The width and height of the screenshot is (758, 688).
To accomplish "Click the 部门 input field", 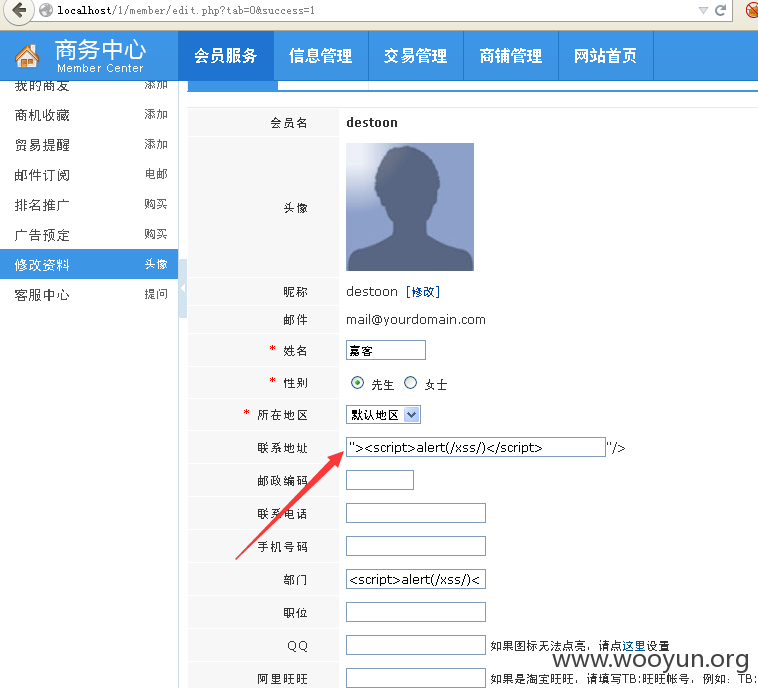I will pyautogui.click(x=416, y=579).
